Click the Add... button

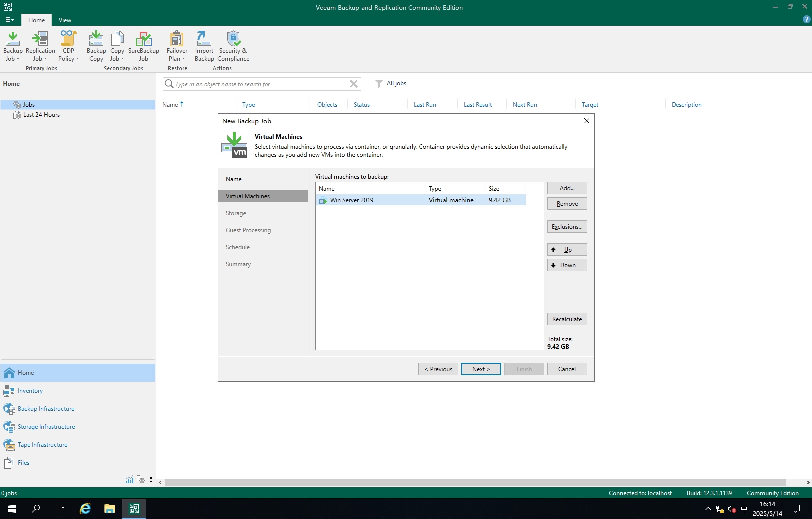tap(567, 188)
